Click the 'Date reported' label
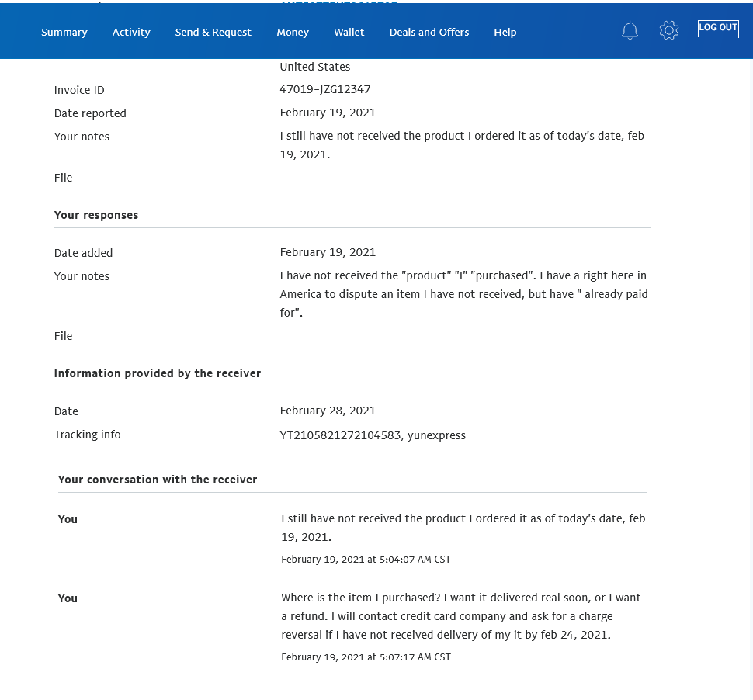753x700 pixels. tap(90, 113)
